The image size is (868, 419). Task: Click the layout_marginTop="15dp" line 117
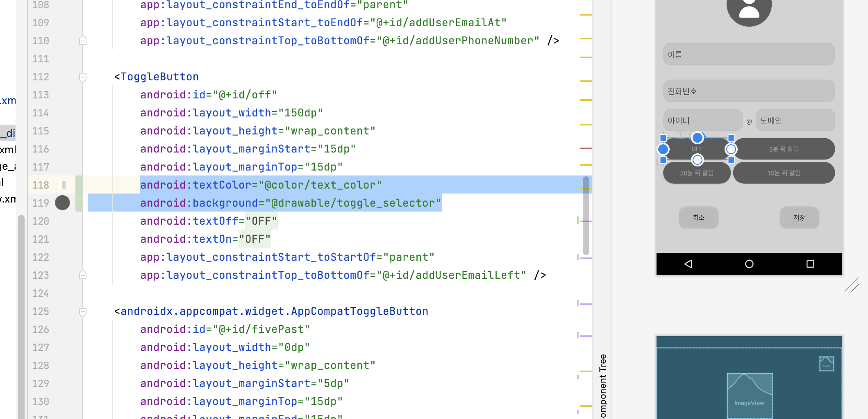click(241, 167)
